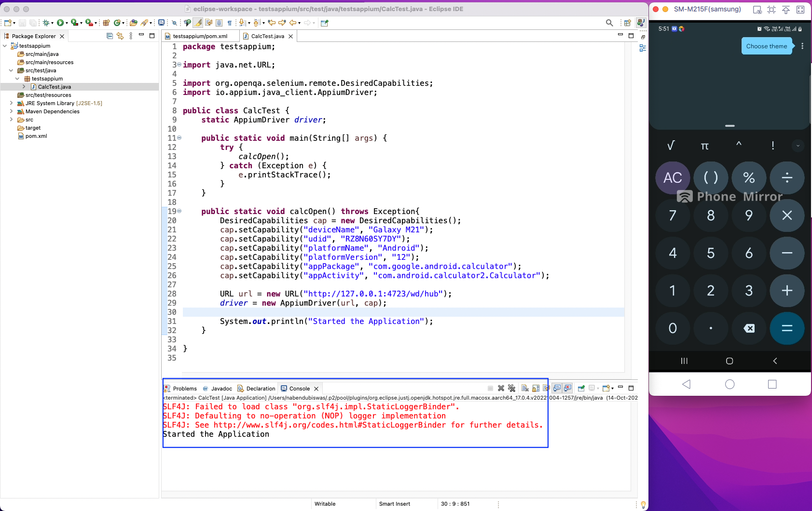This screenshot has width=812, height=511.
Task: Collapse the calcOpen method at line 19
Action: [179, 211]
